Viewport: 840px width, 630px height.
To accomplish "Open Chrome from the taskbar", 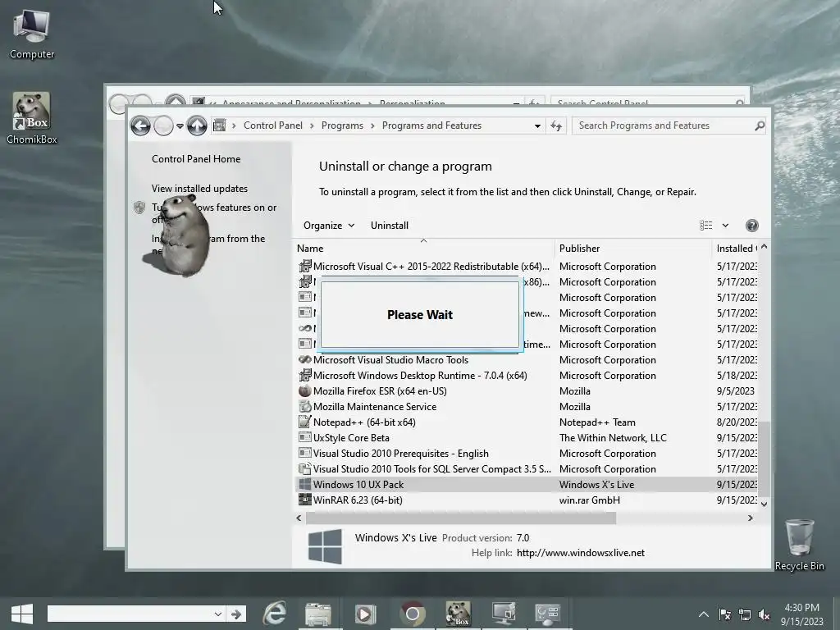I will click(x=412, y=614).
